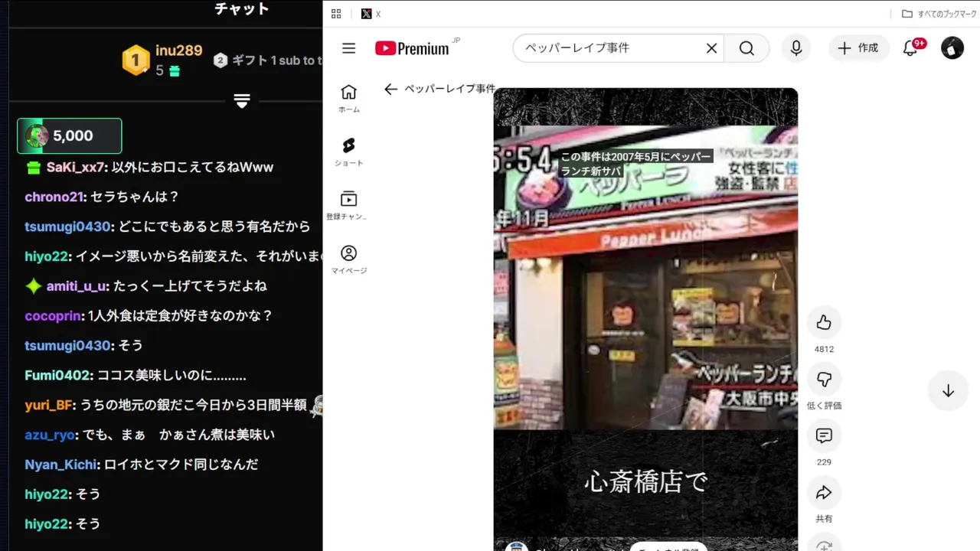980x551 pixels.
Task: Go to next Short with down arrow
Action: click(948, 390)
